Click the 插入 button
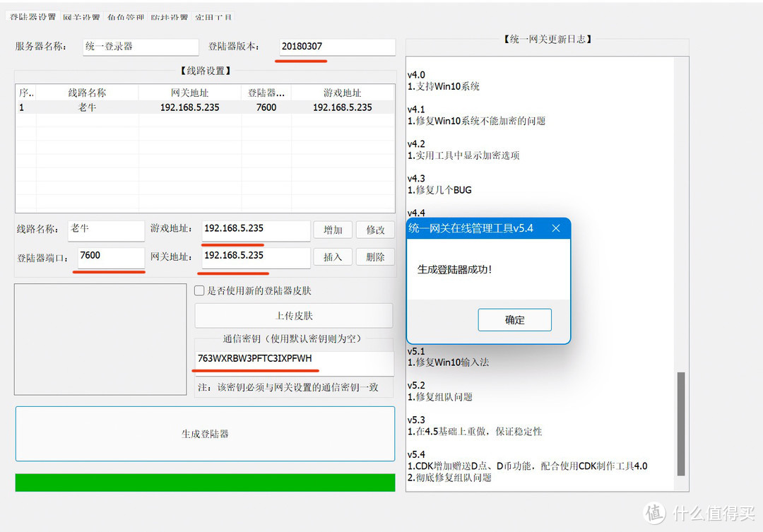763x532 pixels. [x=333, y=257]
